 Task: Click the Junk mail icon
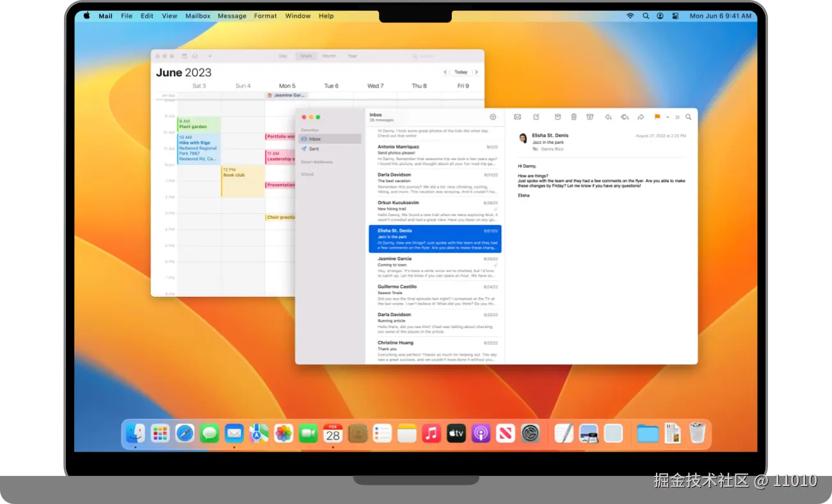tap(589, 117)
